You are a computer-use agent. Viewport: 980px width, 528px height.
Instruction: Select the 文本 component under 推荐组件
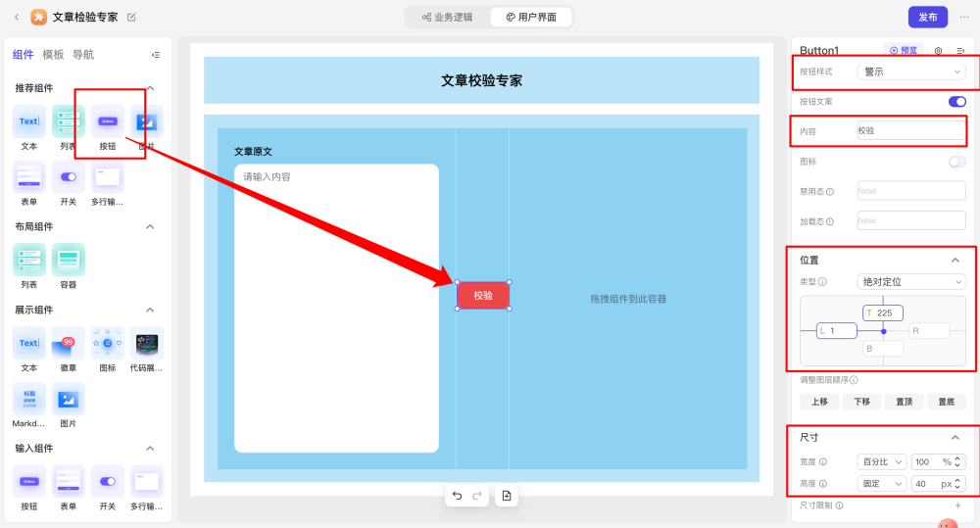(x=28, y=128)
